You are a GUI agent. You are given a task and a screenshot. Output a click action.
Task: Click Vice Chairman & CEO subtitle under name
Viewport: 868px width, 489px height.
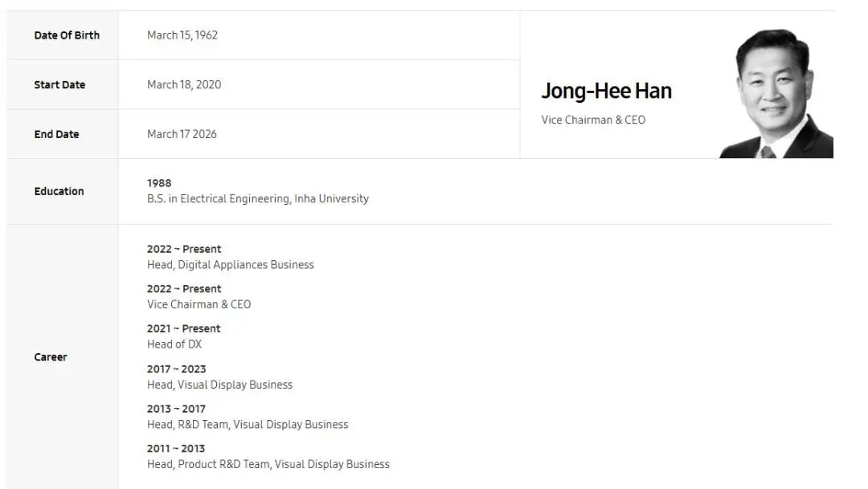pyautogui.click(x=593, y=120)
